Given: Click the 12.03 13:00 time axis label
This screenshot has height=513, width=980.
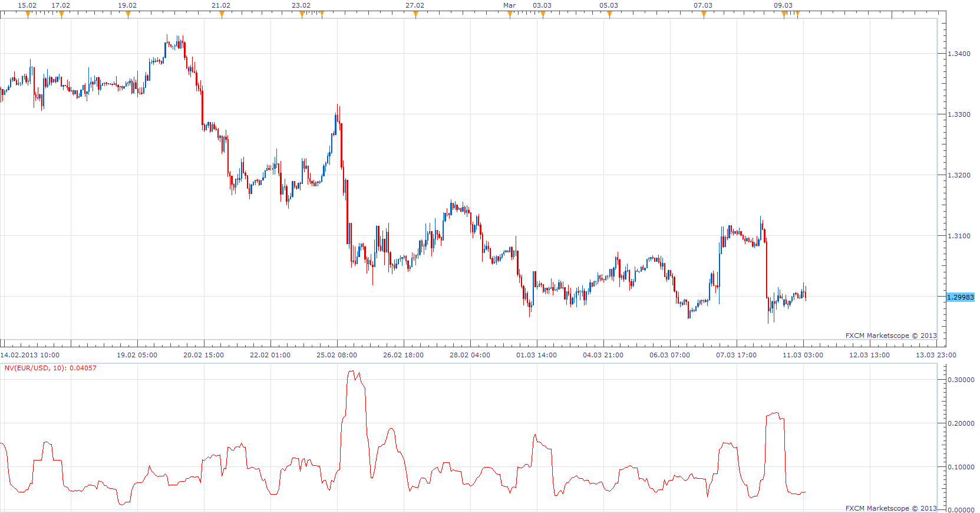Looking at the screenshot, I should click(869, 355).
